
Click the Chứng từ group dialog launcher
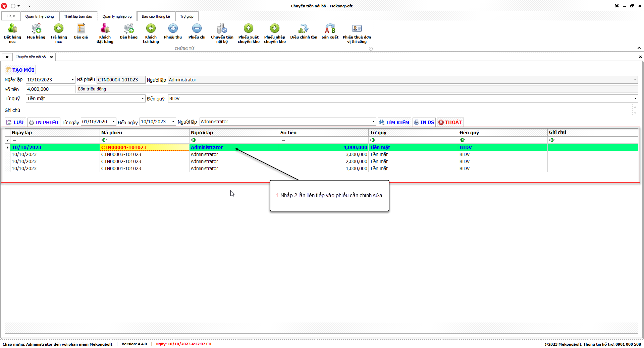click(371, 49)
